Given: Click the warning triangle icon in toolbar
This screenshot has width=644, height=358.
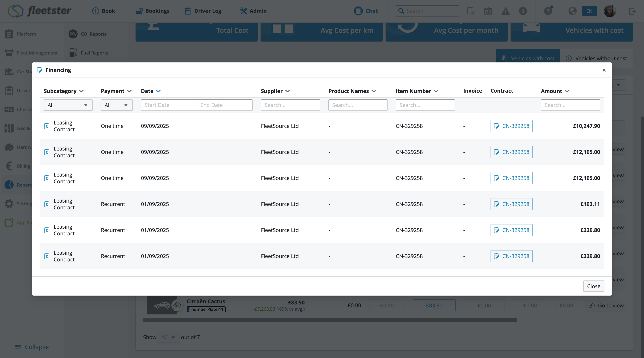Looking at the screenshot, I should [x=505, y=11].
